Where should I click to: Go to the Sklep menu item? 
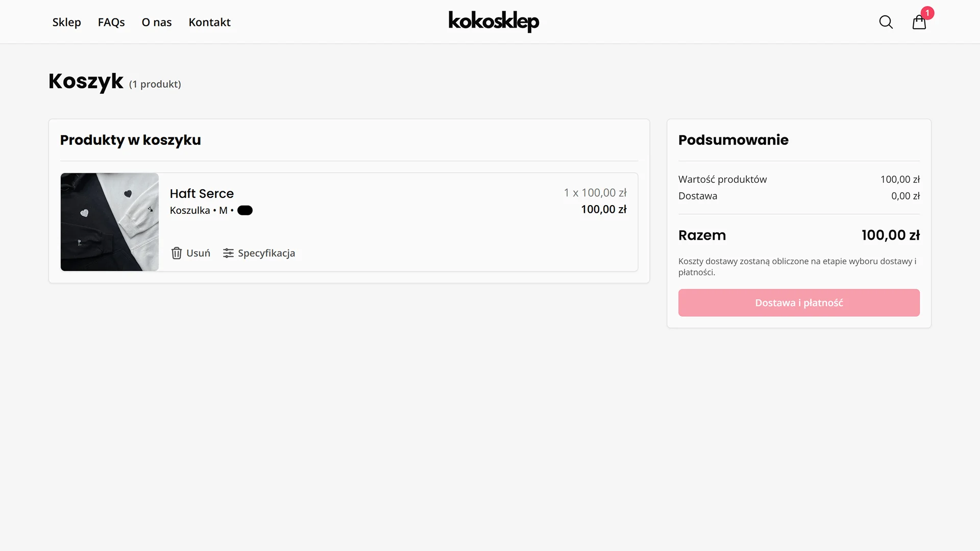pos(66,22)
